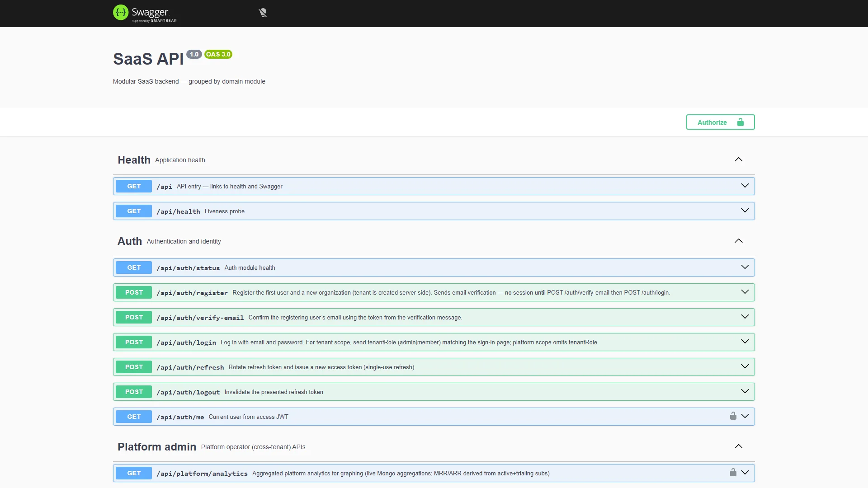The image size is (868, 488).
Task: Expand the GET /api endpoint arrow
Action: coord(745,186)
